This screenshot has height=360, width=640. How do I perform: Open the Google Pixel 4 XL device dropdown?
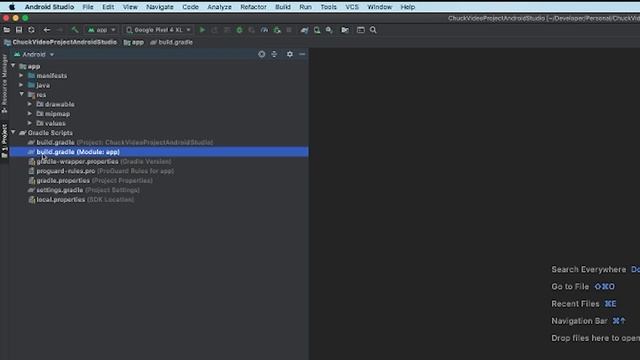[158, 30]
